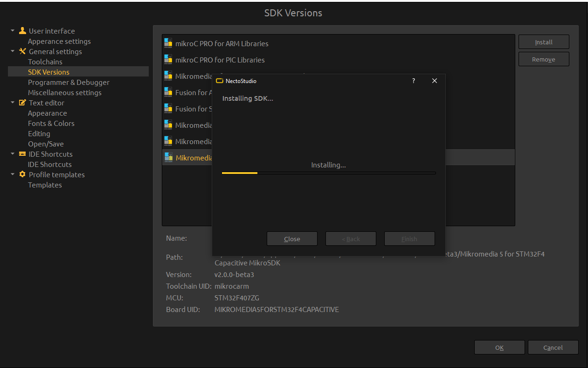Viewport: 588px width, 368px height.
Task: Close the NectoStudio dialog with X
Action: point(435,81)
